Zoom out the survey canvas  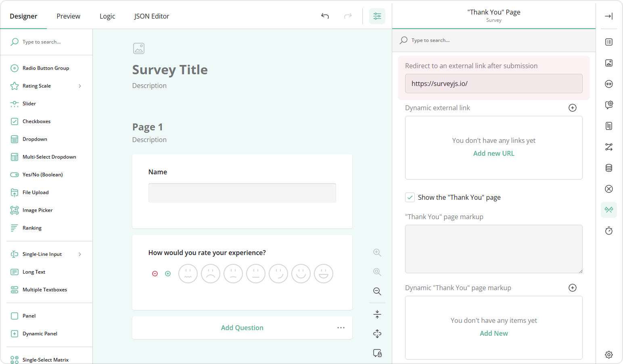[377, 291]
